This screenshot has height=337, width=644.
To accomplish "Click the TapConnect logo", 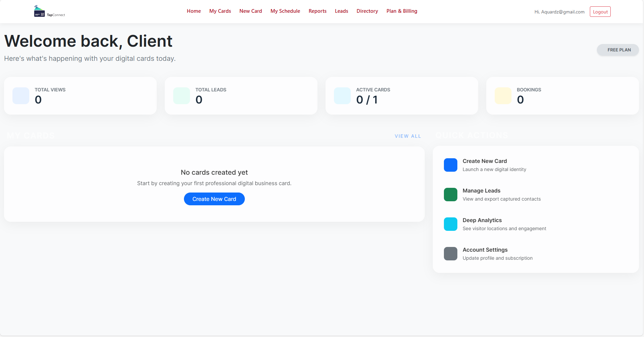I will tap(49, 11).
